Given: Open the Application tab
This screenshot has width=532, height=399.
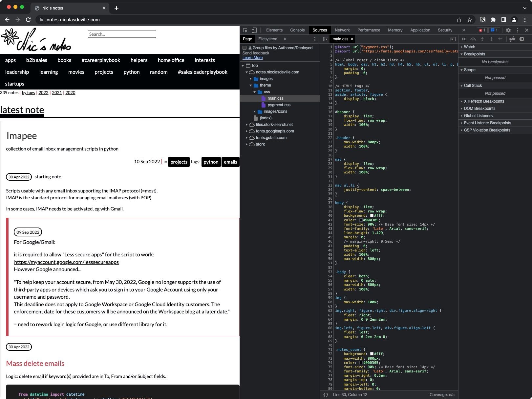Looking at the screenshot, I should [x=420, y=30].
